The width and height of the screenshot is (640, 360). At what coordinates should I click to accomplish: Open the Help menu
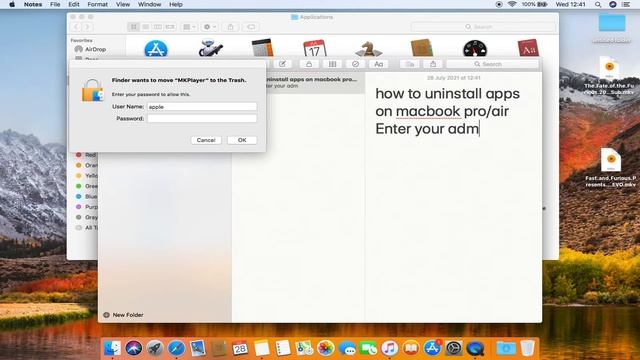click(176, 4)
